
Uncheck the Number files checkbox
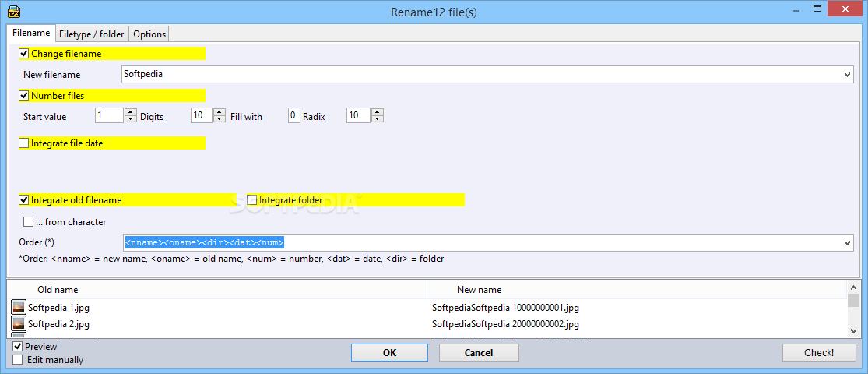(x=24, y=95)
